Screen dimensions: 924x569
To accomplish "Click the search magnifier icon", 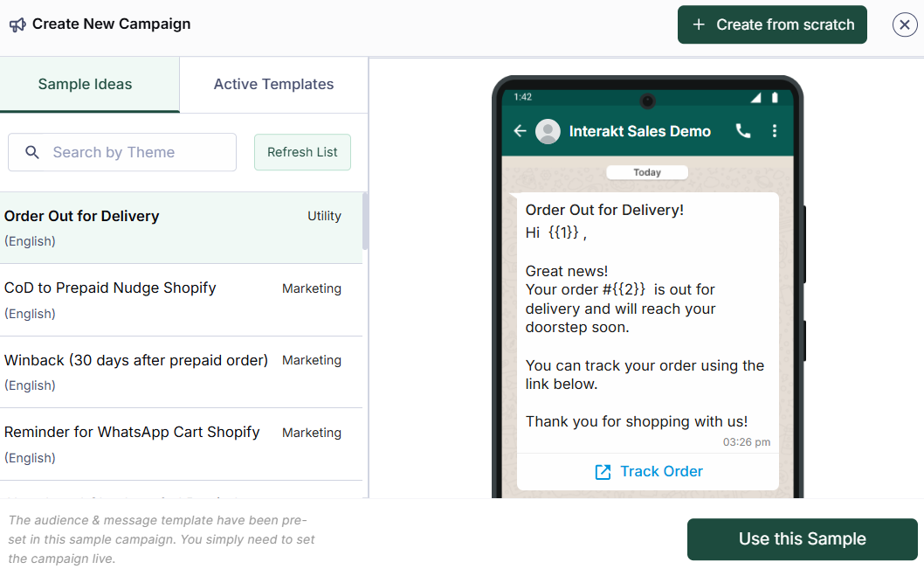I will [x=32, y=152].
